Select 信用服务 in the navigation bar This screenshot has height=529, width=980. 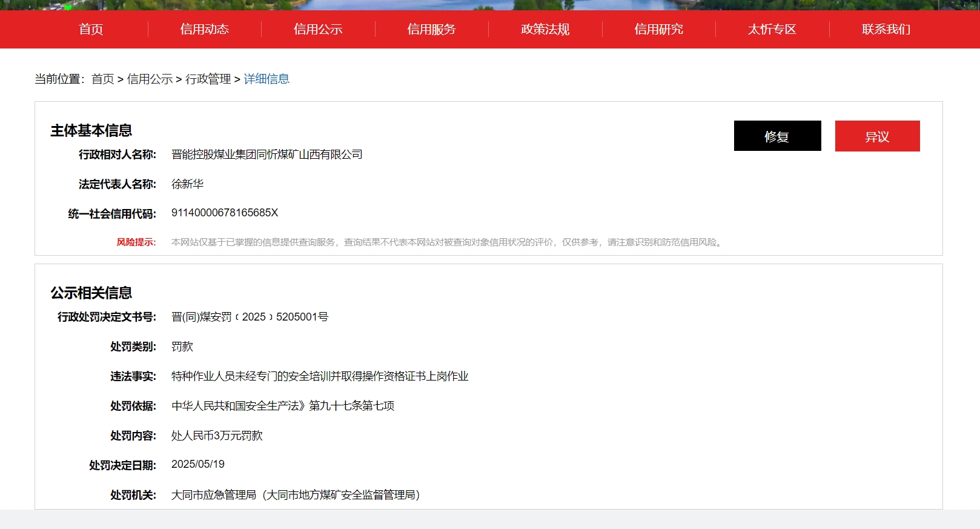pyautogui.click(x=431, y=29)
